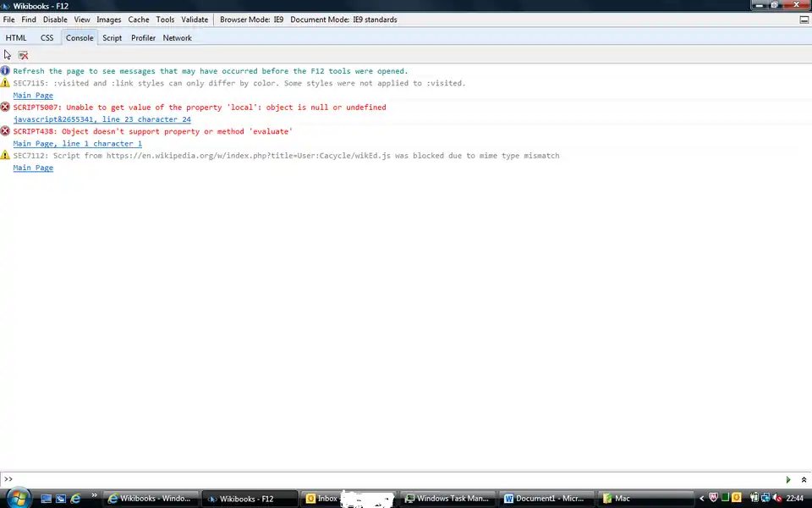Image resolution: width=812 pixels, height=508 pixels.
Task: Open Document1 in Word from the taskbar
Action: point(546,498)
